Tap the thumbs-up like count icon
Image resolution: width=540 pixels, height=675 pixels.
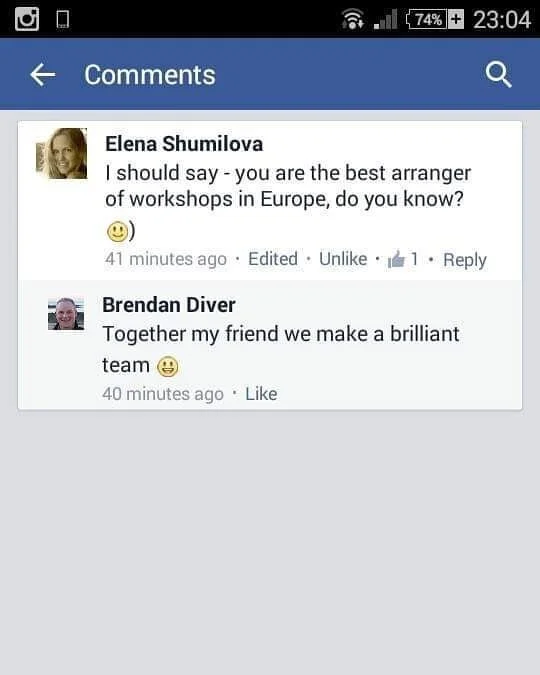click(x=396, y=259)
